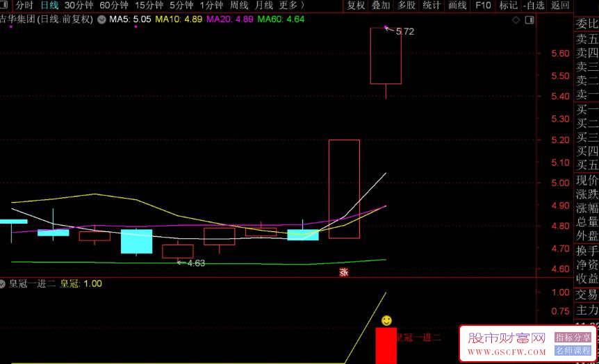Screen dimensions: 599x364
Task: Select the 日线 daily chart tab
Action: coord(49,6)
